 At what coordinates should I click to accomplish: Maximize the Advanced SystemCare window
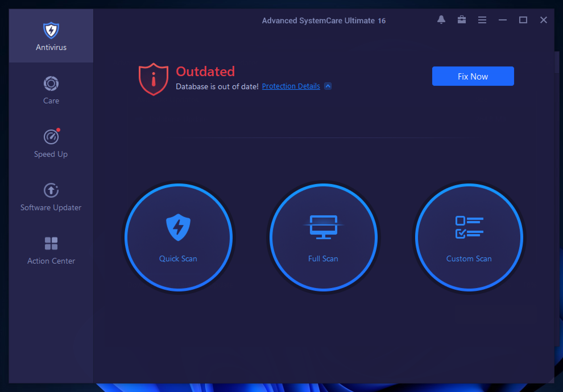point(523,20)
